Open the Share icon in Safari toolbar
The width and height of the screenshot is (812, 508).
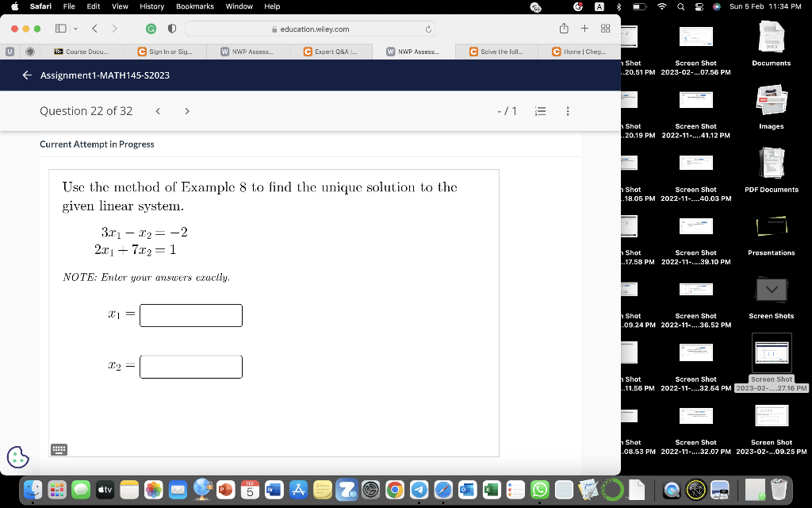coord(563,27)
